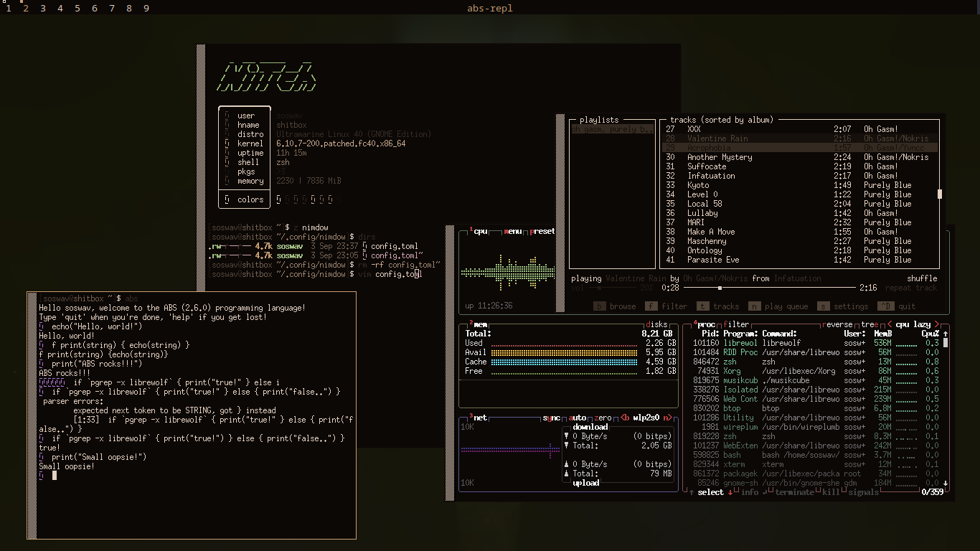Select xterm process row in btop

tap(816, 464)
